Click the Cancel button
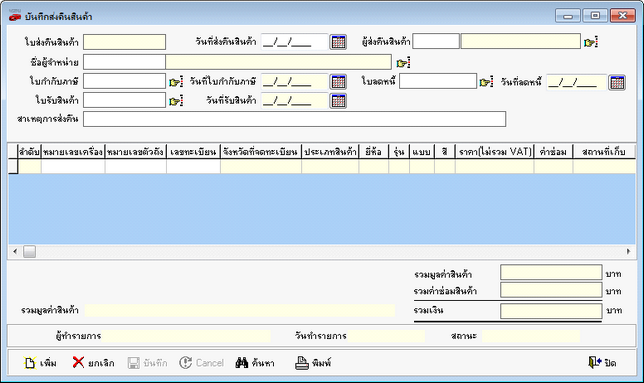Image resolution: width=644 pixels, height=383 pixels. tap(202, 363)
